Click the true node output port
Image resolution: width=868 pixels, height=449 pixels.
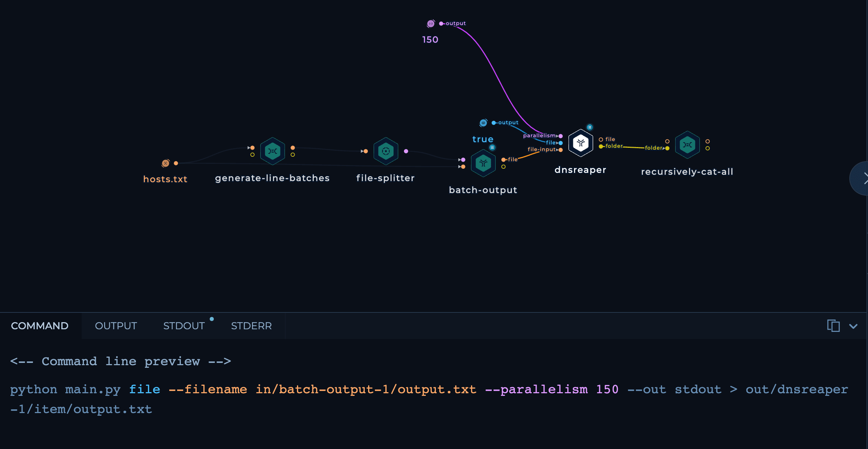point(494,123)
